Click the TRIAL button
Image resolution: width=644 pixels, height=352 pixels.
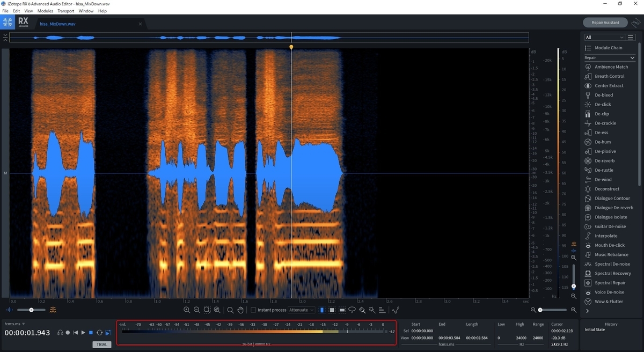coord(102,344)
